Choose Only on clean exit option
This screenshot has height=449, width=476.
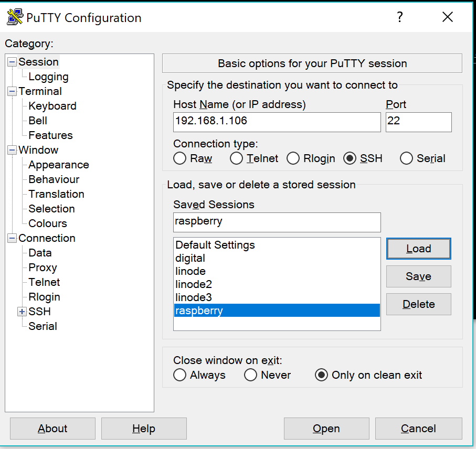pos(321,375)
